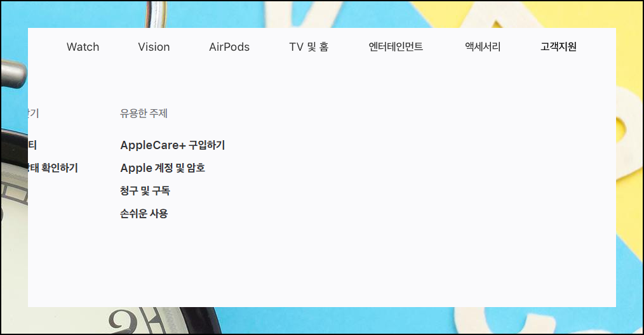Open the 액세서리 menu item
The image size is (644, 335).
pos(483,47)
